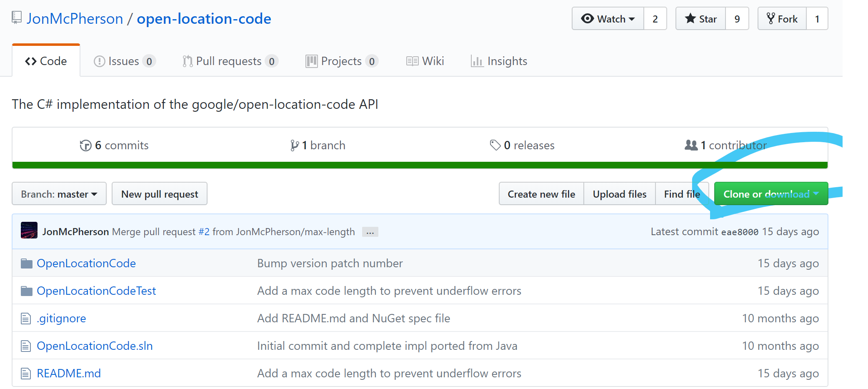Click the branch icon next to 1 branch
The height and width of the screenshot is (389, 868).
coord(295,145)
